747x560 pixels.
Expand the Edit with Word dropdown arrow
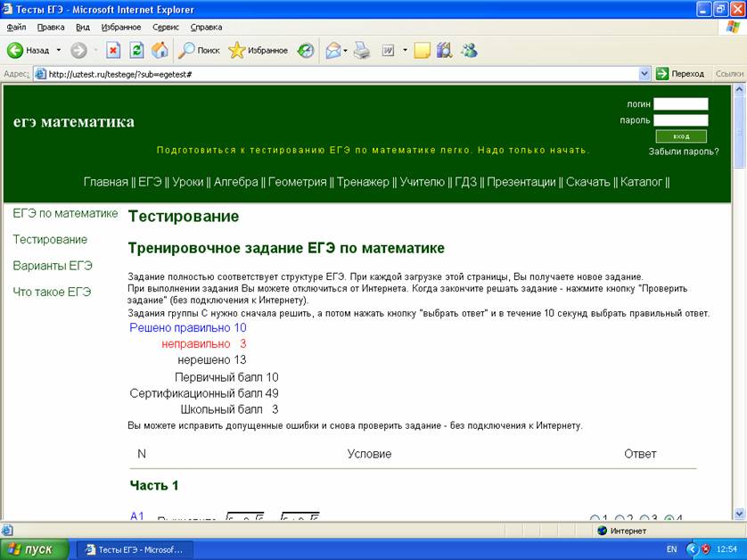coord(405,50)
